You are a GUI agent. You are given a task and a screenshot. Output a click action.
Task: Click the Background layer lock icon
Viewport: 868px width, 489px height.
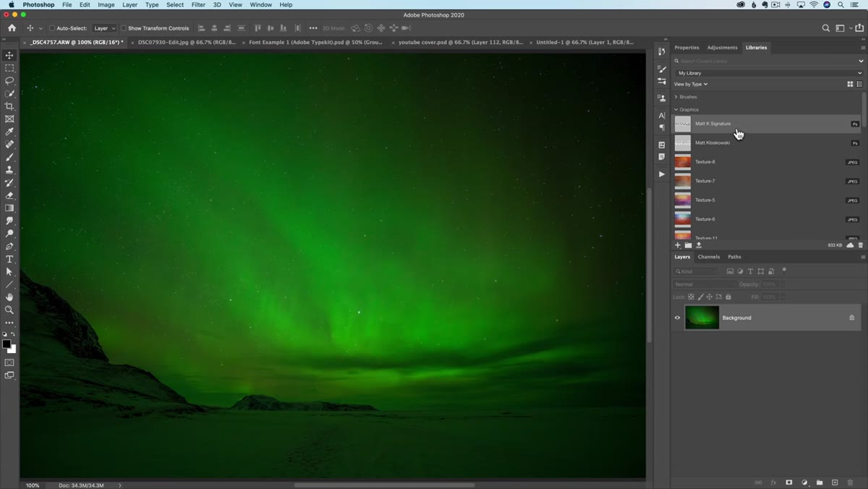pyautogui.click(x=851, y=318)
